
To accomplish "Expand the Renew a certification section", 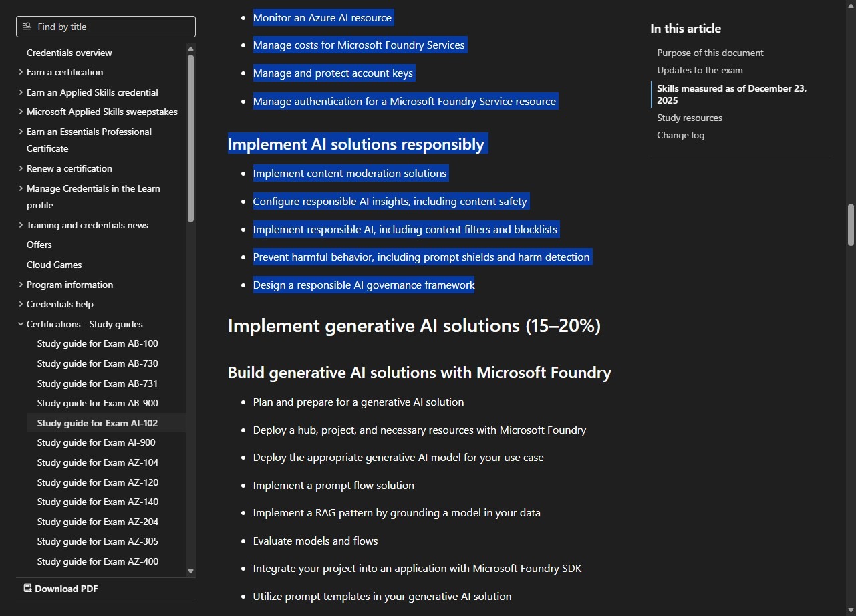I will point(21,168).
